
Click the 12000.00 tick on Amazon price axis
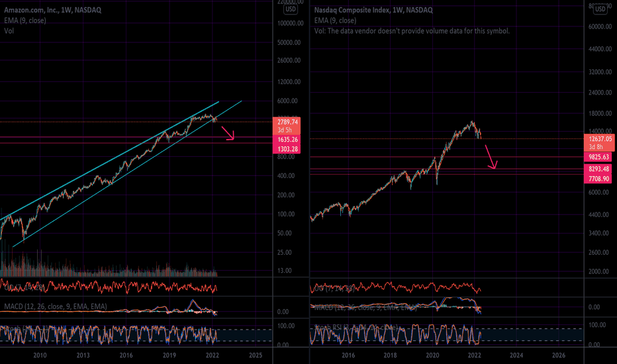[289, 82]
